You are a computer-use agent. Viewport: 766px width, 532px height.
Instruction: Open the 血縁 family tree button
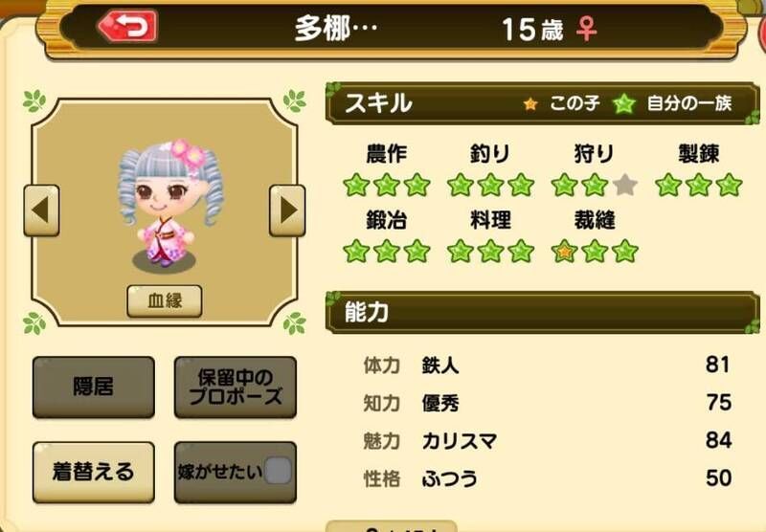[x=165, y=300]
